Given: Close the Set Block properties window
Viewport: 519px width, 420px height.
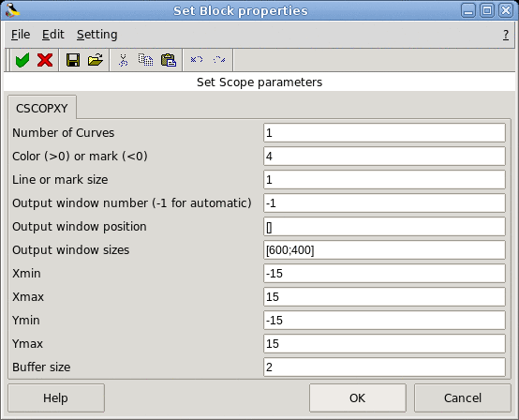Looking at the screenshot, I should (506, 10).
